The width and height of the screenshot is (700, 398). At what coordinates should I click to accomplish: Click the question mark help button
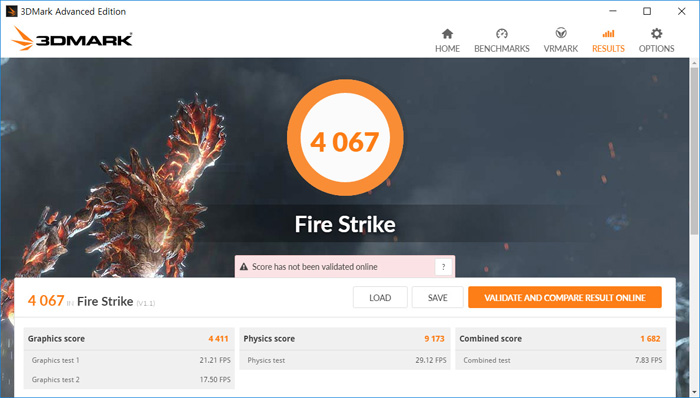pos(443,267)
